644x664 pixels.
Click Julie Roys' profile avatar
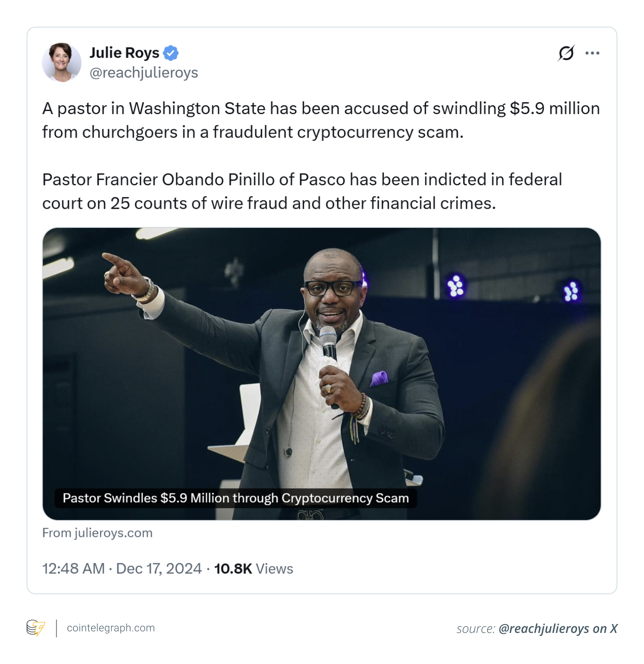[x=61, y=63]
